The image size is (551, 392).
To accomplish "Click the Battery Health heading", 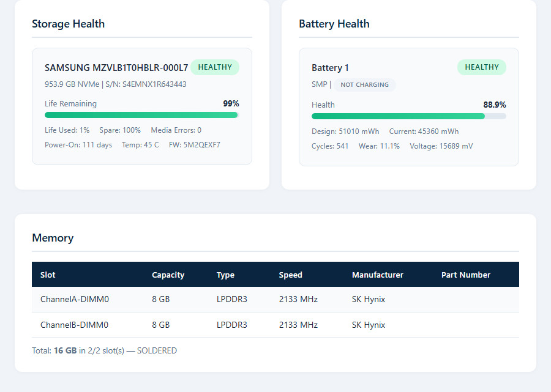I will coord(334,24).
